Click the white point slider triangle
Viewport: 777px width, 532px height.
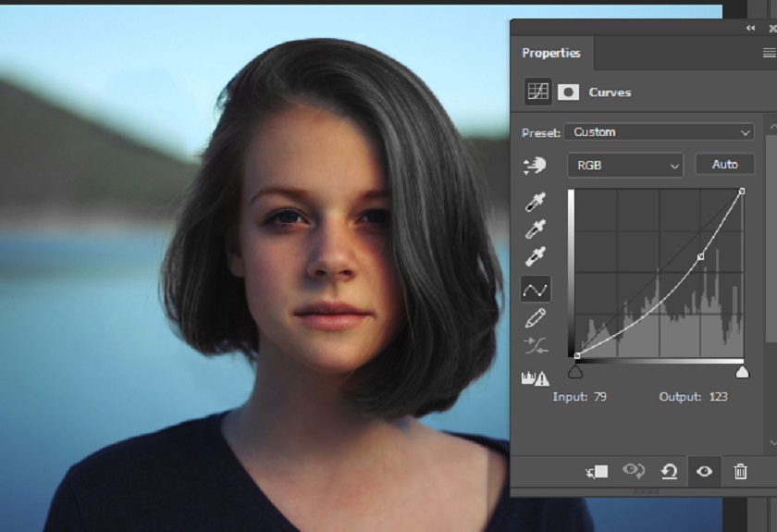pyautogui.click(x=742, y=372)
